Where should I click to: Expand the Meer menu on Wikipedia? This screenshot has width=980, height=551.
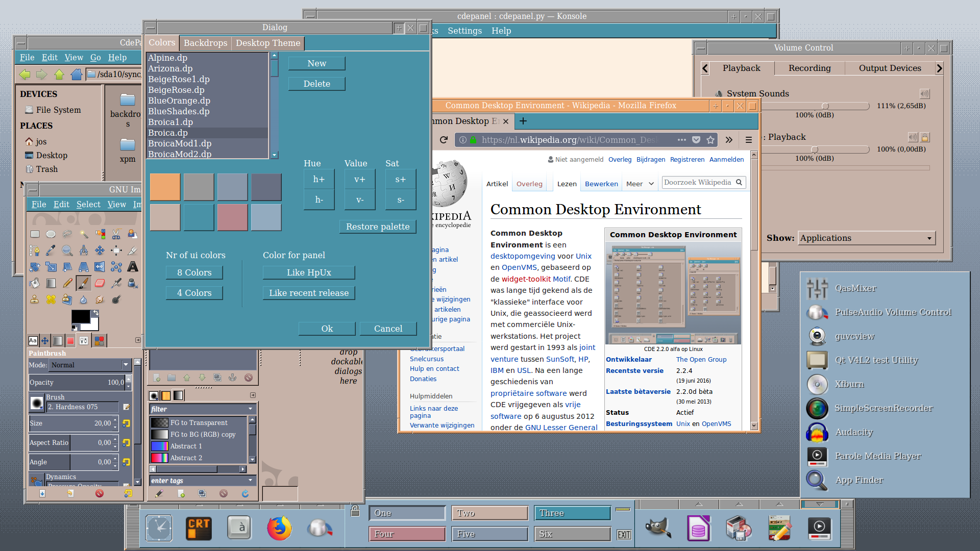coord(640,184)
